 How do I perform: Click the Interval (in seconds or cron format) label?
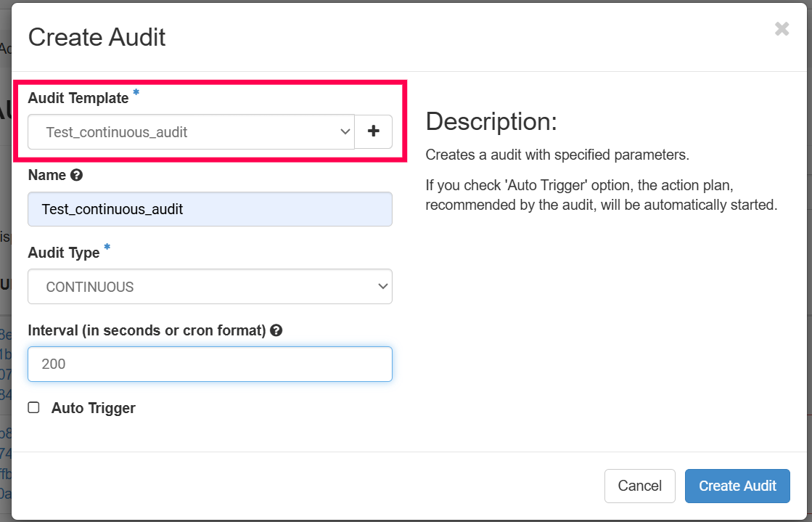[147, 330]
